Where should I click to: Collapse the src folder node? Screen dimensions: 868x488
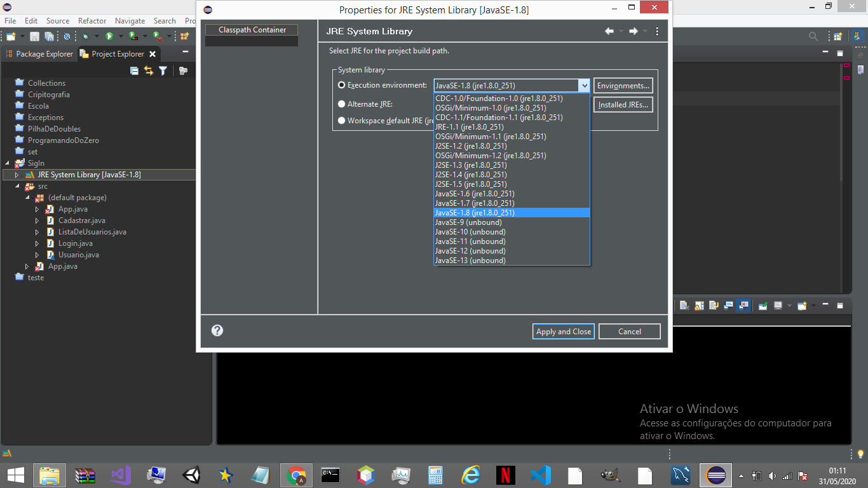(x=17, y=186)
